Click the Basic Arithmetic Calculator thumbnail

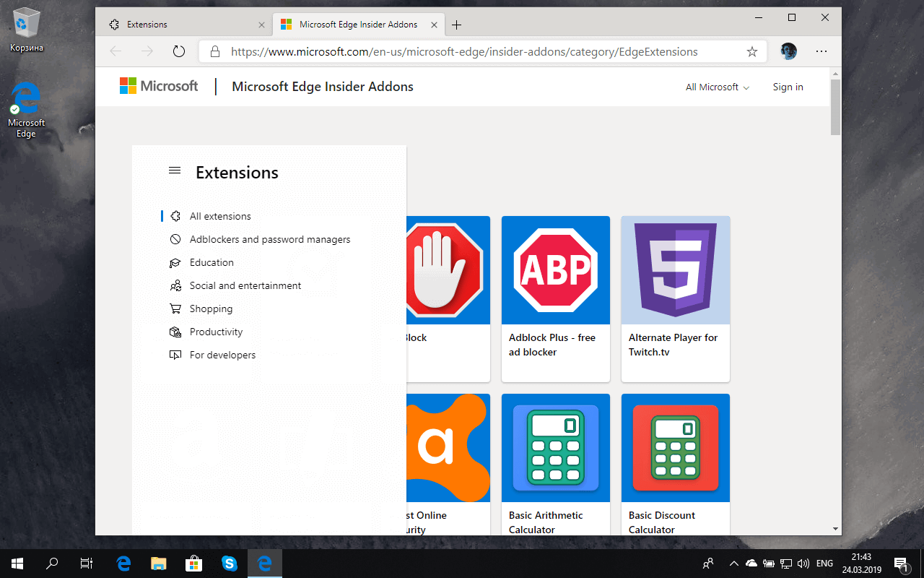point(556,448)
